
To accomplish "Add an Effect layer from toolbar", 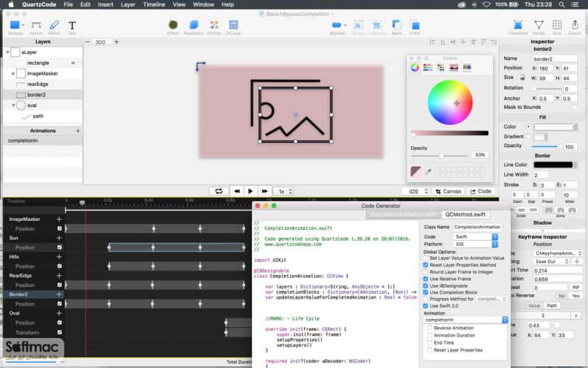I will (x=173, y=25).
